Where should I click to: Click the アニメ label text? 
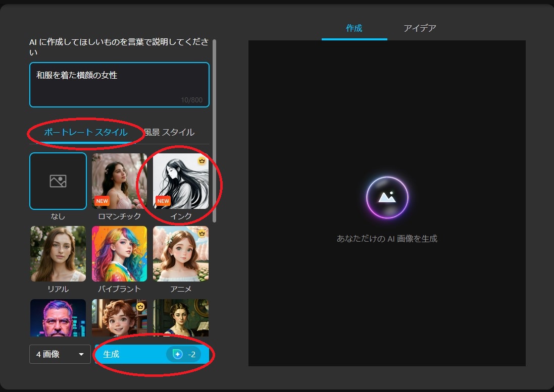[181, 289]
